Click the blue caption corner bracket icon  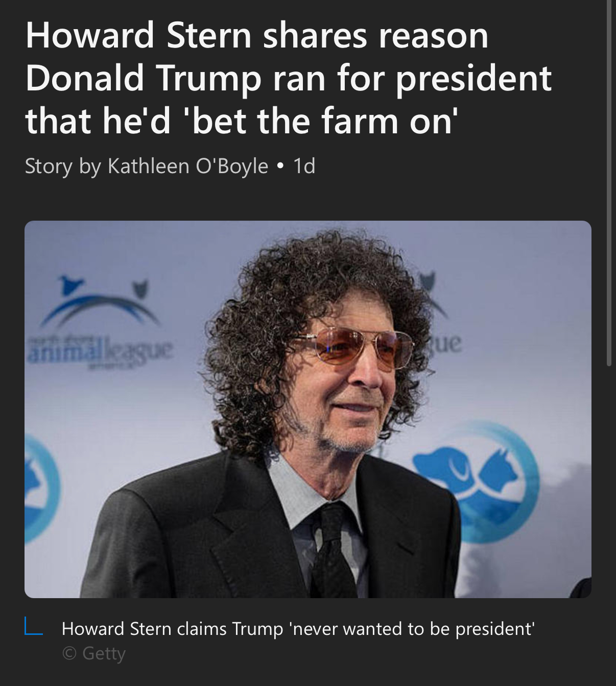(33, 626)
